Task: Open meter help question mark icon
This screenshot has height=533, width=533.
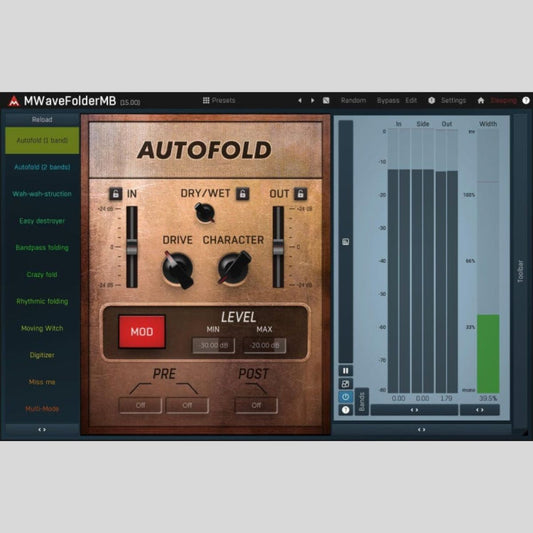Action: [346, 410]
